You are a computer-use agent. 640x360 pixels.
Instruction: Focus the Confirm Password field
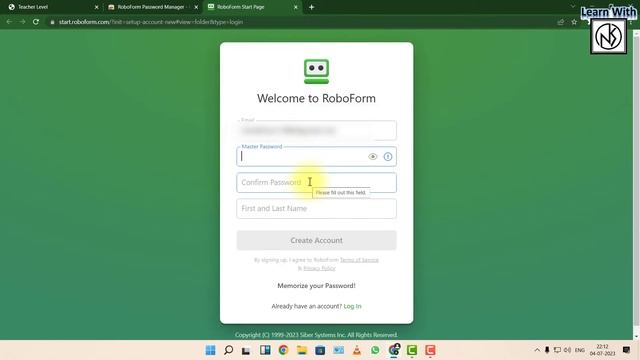316,182
